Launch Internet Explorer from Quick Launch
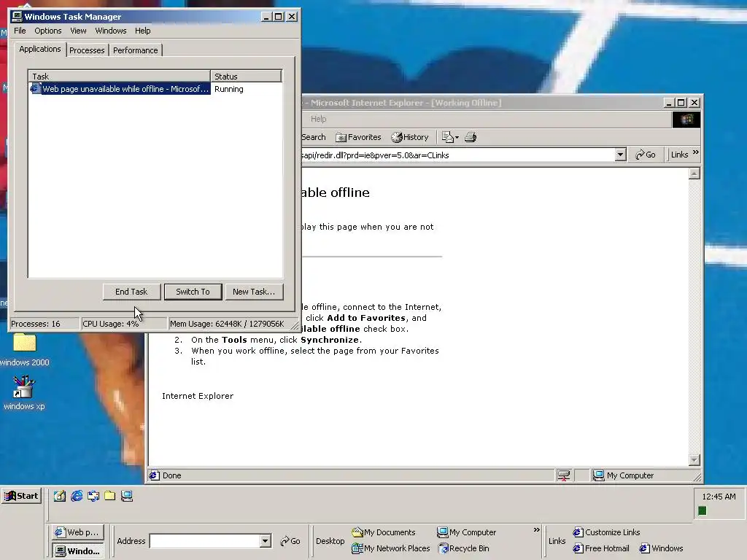 coord(77,496)
